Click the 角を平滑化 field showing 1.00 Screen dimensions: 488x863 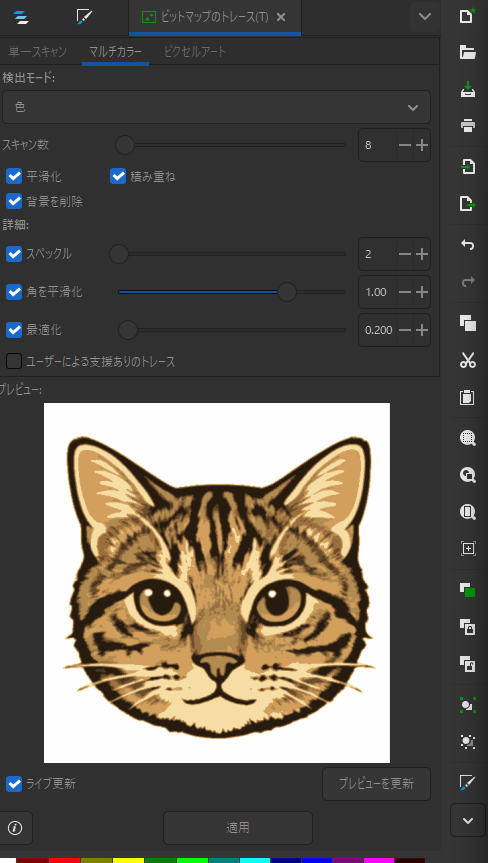click(x=378, y=292)
